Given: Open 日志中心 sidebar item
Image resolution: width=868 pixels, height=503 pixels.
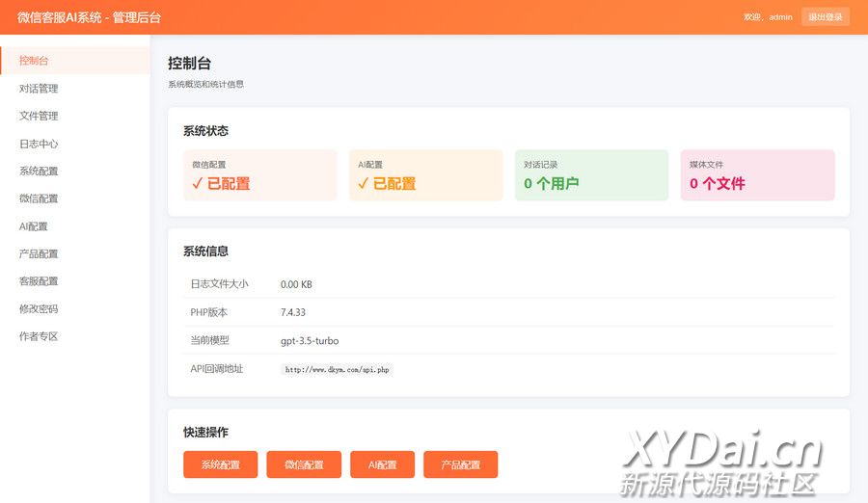Looking at the screenshot, I should coord(39,144).
